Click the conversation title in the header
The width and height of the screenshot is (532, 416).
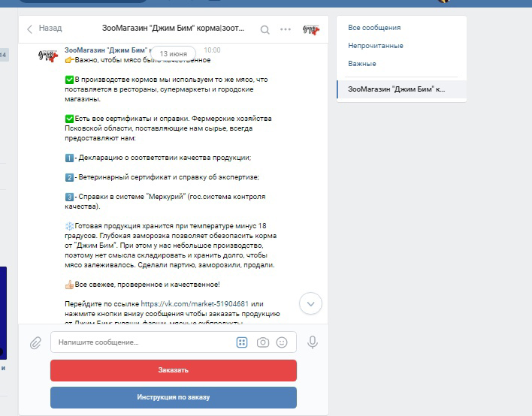173,28
